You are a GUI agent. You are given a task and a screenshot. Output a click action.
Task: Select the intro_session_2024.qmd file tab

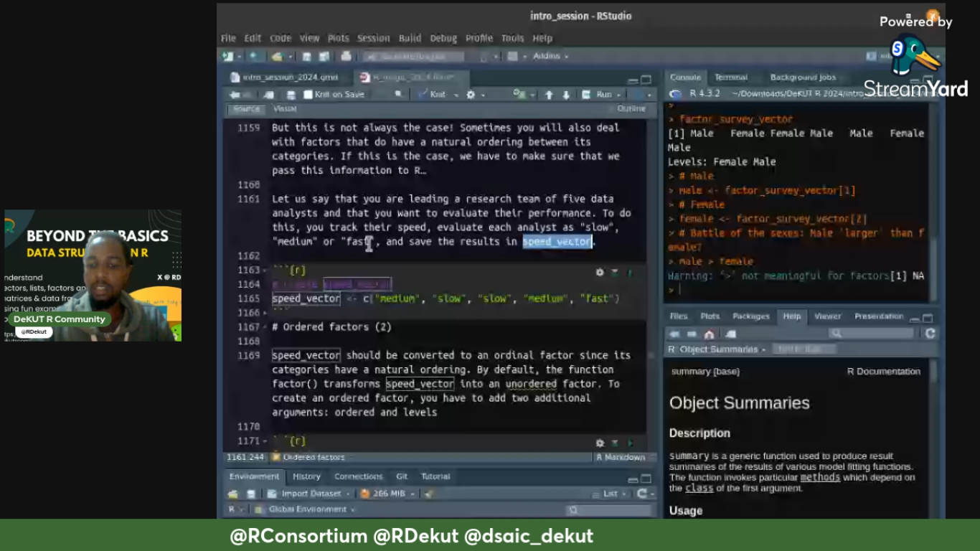(289, 77)
